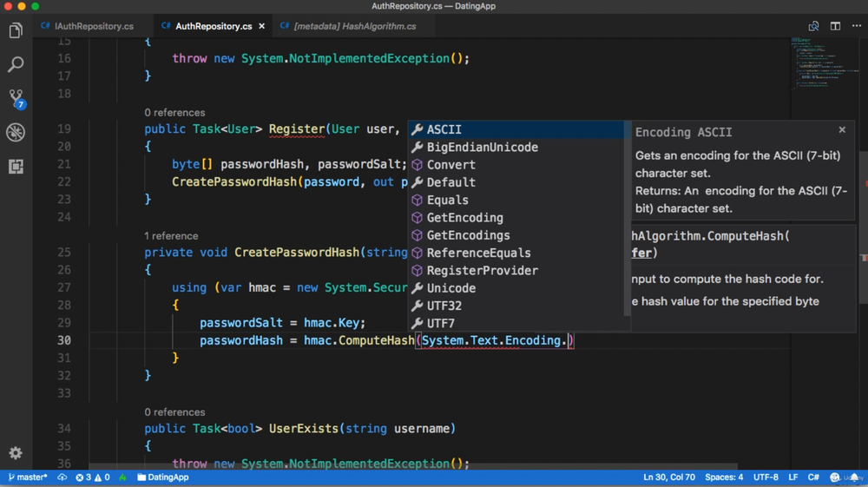This screenshot has height=487, width=868.
Task: Choose BigEndianUnicode from the suggestion list
Action: point(516,148)
